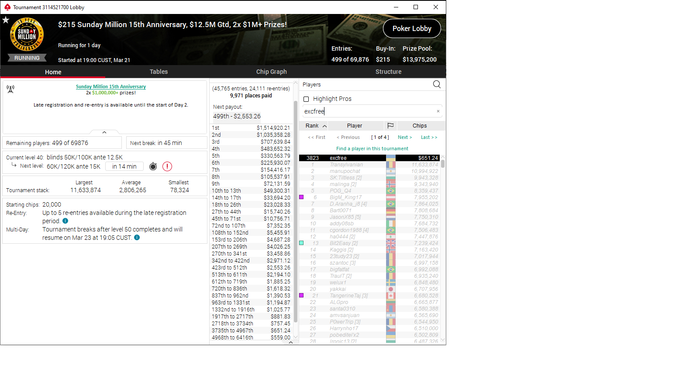The image size is (700, 380).
Task: Click the Next break in 45 min text
Action: click(x=156, y=143)
